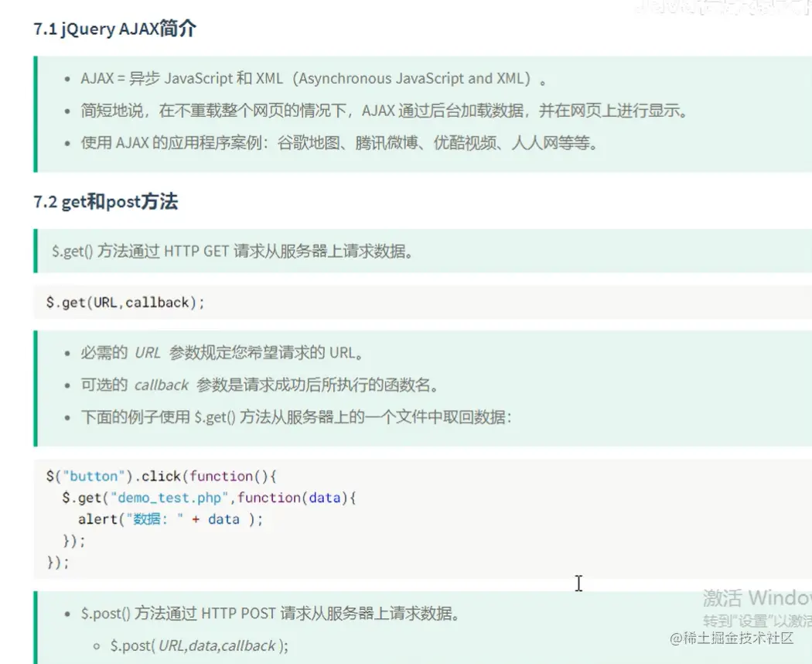This screenshot has height=664, width=812.
Task: Click the string "demo_test.php" in code
Action: (x=169, y=498)
